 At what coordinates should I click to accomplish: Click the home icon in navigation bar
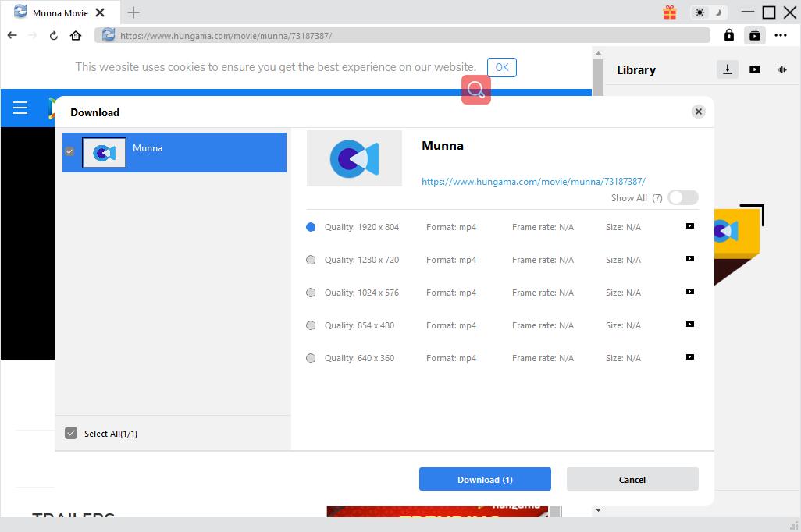click(x=76, y=35)
